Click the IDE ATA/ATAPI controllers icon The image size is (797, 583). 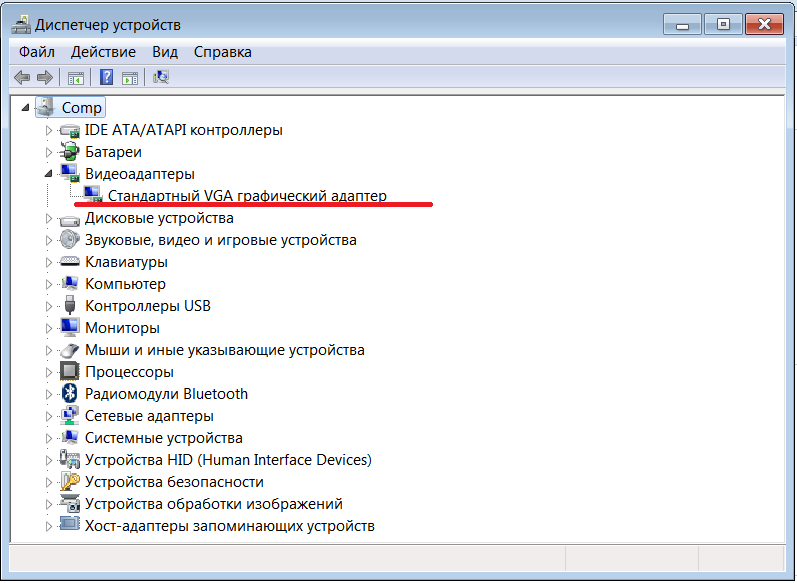point(70,131)
